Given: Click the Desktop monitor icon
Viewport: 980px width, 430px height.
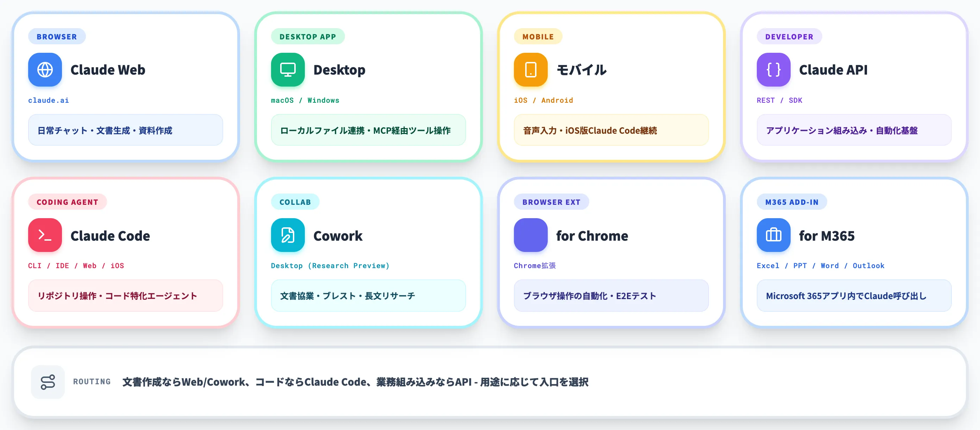Looking at the screenshot, I should pos(288,70).
